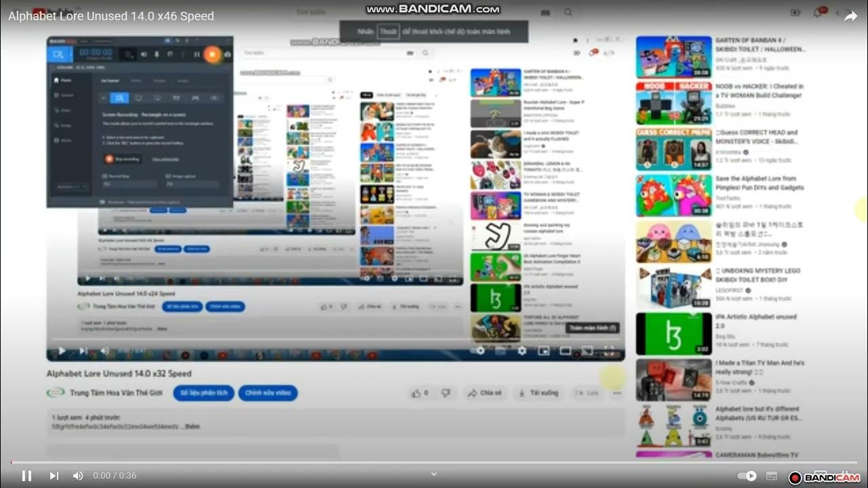The height and width of the screenshot is (488, 868).
Task: Mute the outer player's volume speaker icon
Action: [x=78, y=476]
